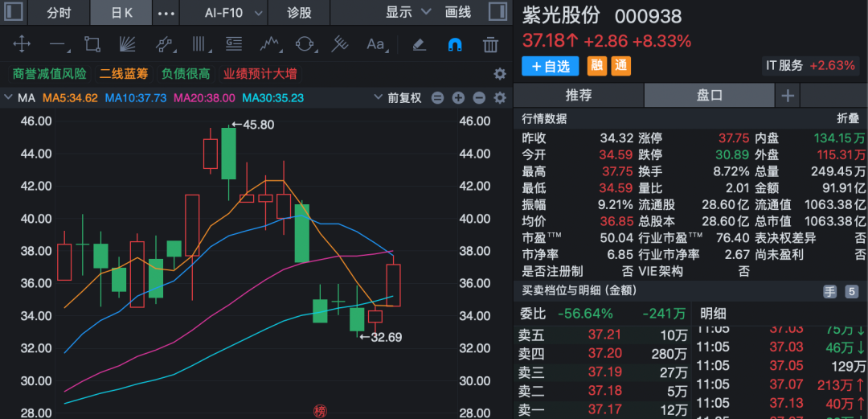This screenshot has width=868, height=419.
Task: Click the 榜 marker on chart bottom
Action: 320,411
